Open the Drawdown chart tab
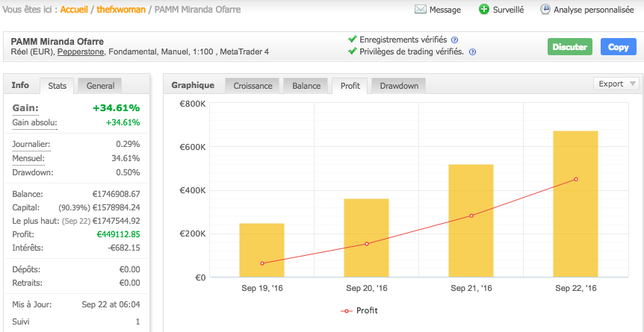644x332 pixels. [x=399, y=86]
